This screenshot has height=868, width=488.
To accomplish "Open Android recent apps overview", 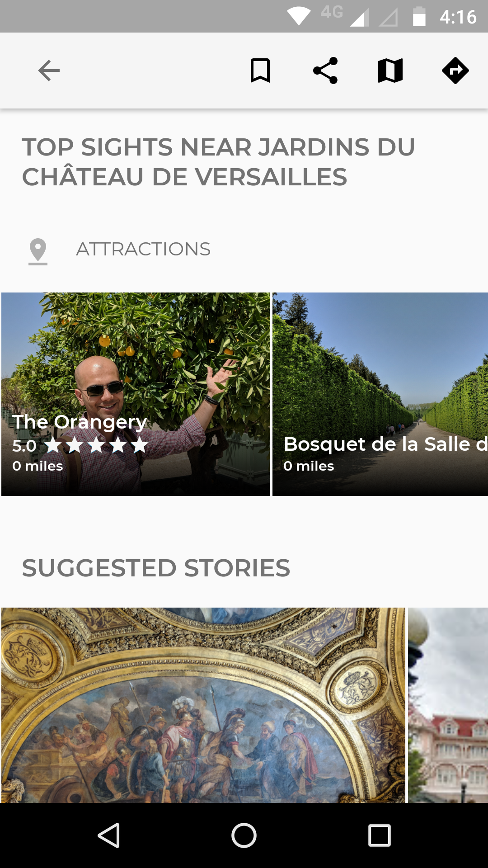I will coord(380,835).
